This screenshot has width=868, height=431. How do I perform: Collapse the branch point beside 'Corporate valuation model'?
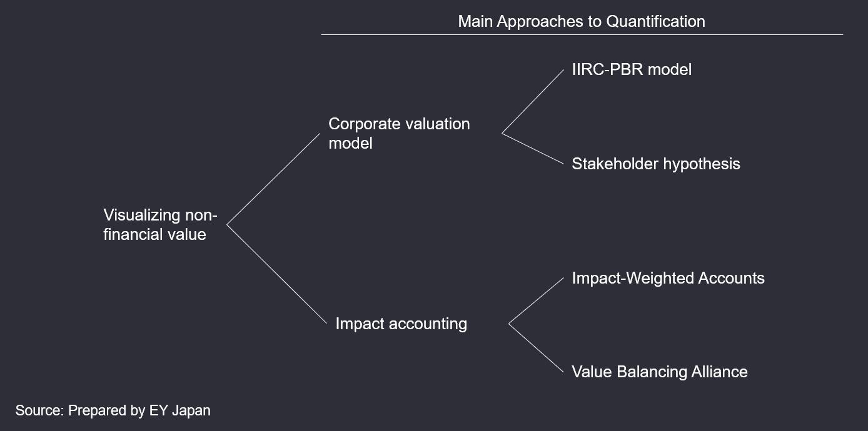(502, 133)
